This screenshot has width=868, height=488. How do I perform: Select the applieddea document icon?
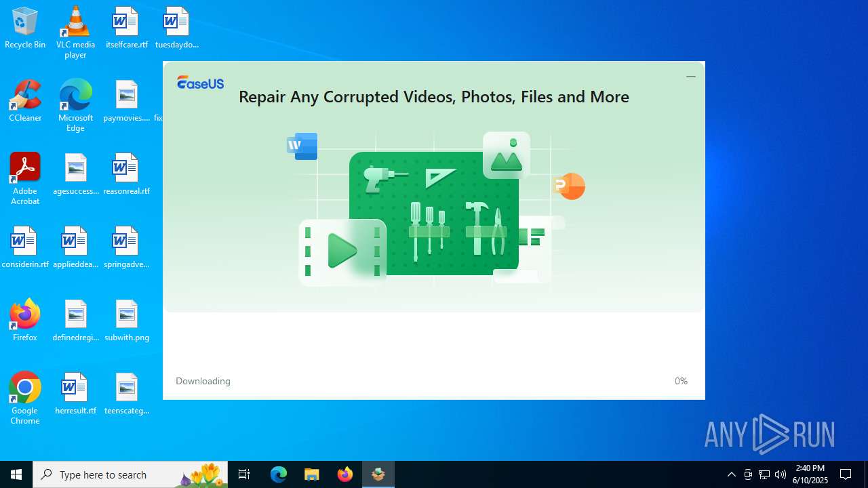point(75,248)
